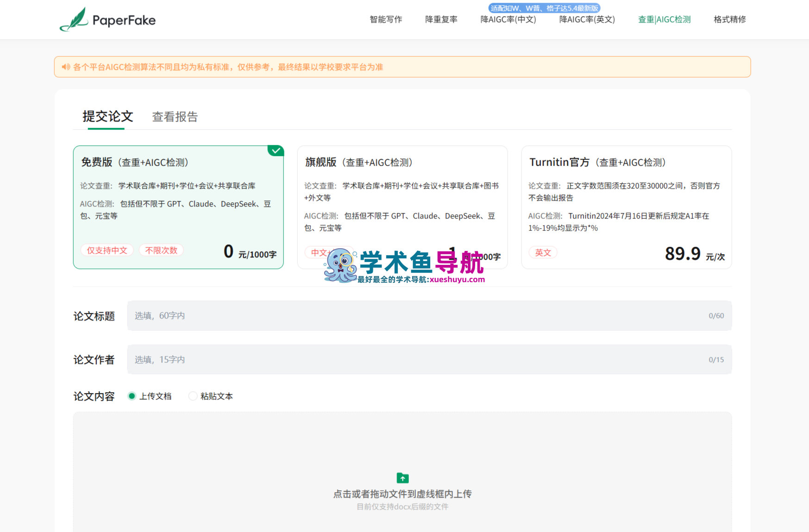Choose the 粘贴文本 radio option

[x=211, y=396]
